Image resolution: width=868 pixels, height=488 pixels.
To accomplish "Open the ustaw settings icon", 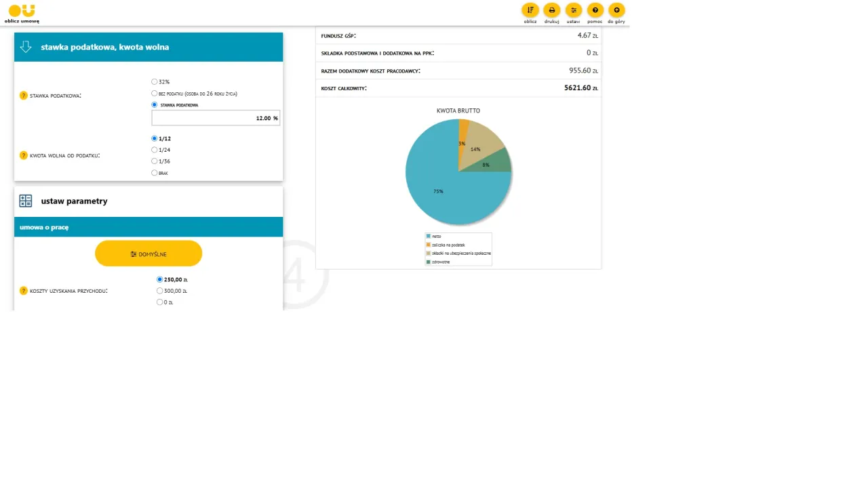I will click(573, 10).
